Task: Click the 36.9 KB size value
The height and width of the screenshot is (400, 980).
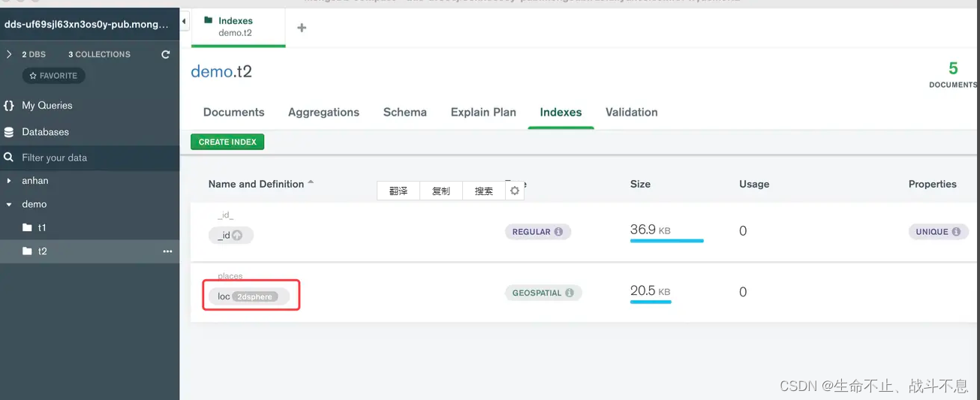Action: point(651,230)
